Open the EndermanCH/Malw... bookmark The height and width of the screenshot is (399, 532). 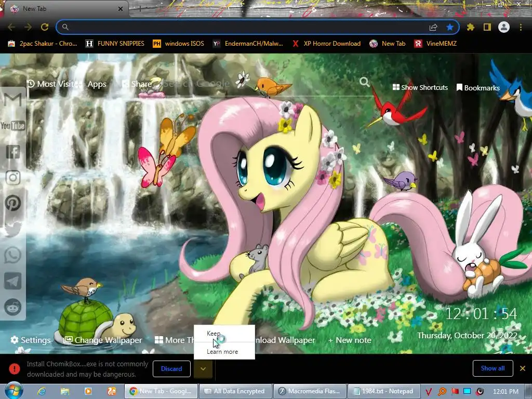[248, 44]
